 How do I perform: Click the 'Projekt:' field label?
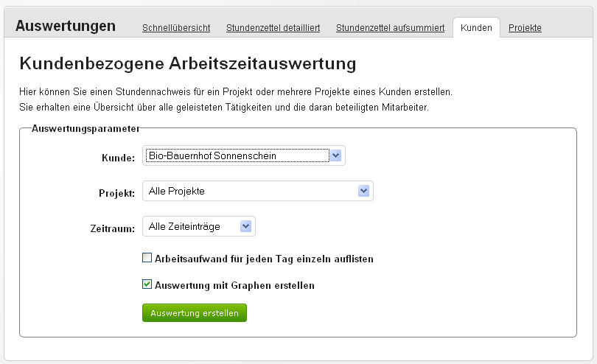(x=116, y=193)
